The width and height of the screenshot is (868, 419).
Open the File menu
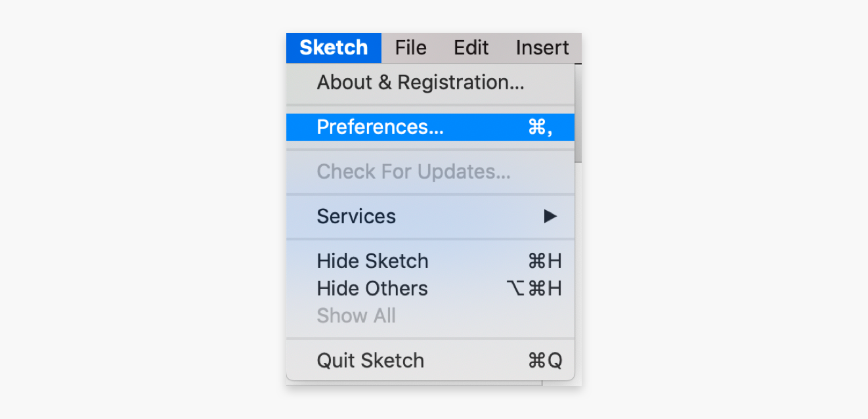click(x=410, y=48)
